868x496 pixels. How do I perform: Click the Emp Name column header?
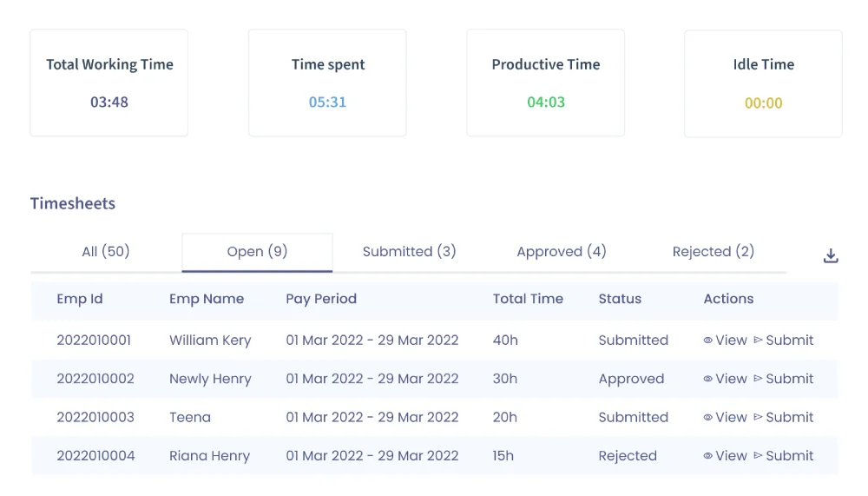[x=207, y=299]
